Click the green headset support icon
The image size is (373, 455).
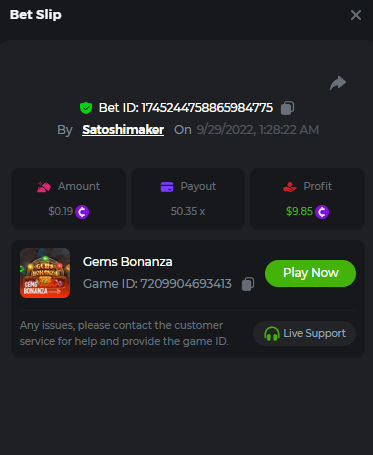click(x=272, y=334)
